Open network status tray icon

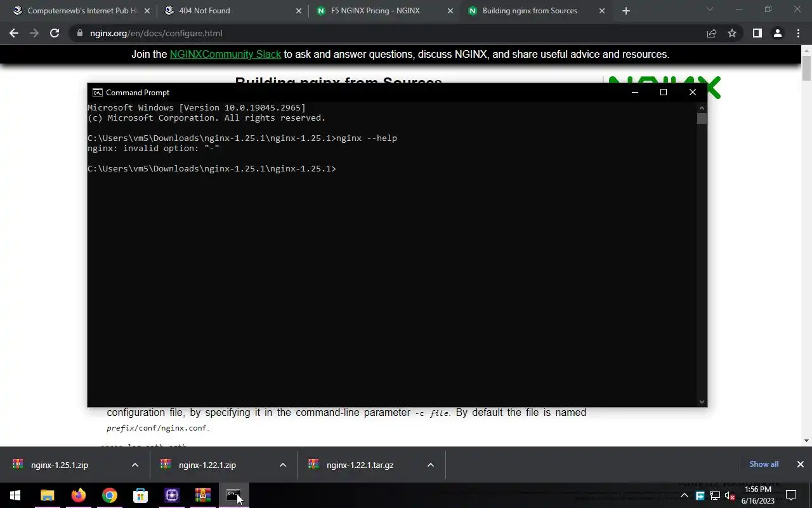715,495
